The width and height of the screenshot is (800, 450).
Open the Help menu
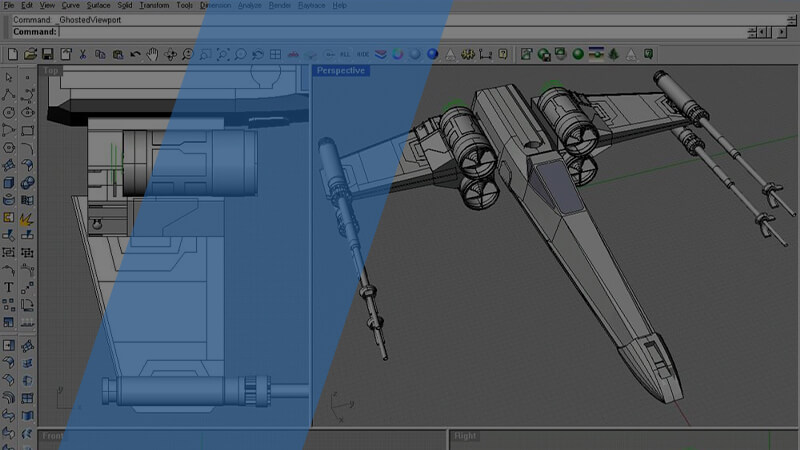[x=340, y=5]
